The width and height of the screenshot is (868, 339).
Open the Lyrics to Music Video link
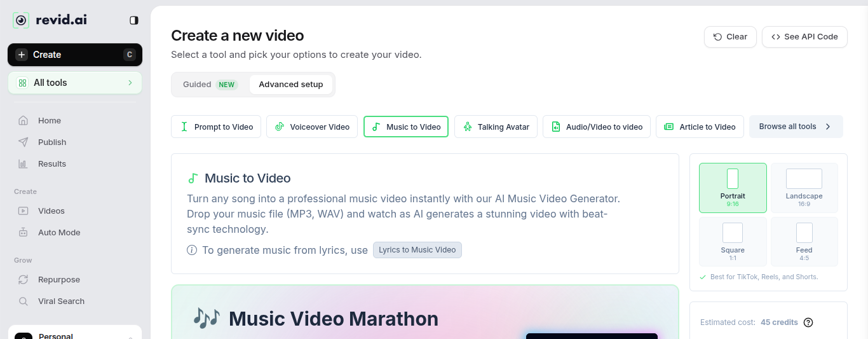417,250
